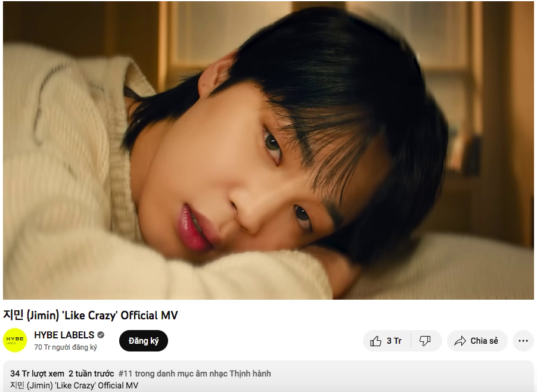Click the 3 Tr like count
The height and width of the screenshot is (392, 537).
(394, 341)
